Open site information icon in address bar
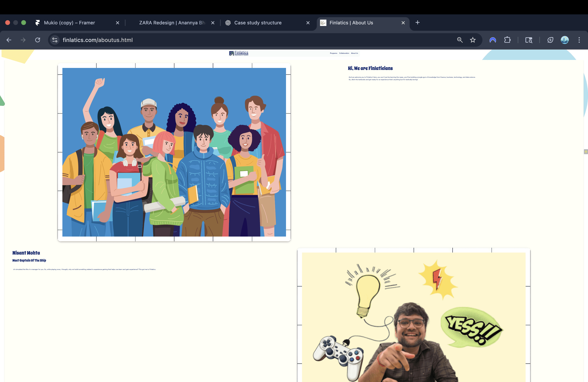Viewport: 588px width, 382px height. (x=55, y=40)
